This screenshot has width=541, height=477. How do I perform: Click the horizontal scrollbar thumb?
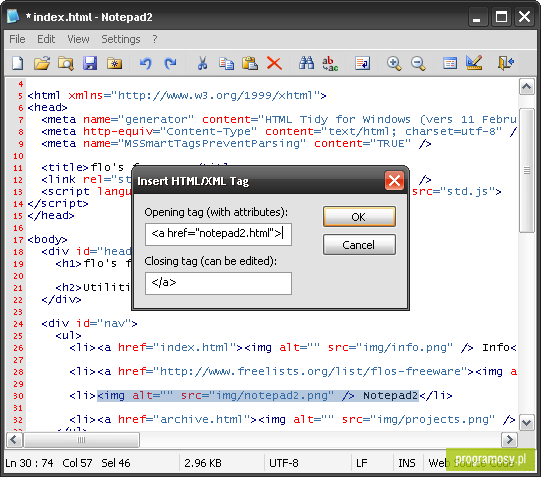(x=81, y=440)
